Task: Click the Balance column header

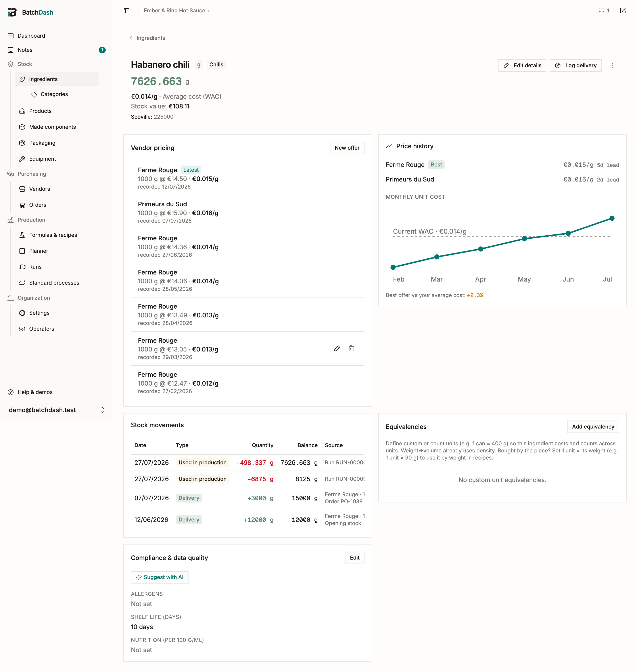Action: tap(307, 445)
